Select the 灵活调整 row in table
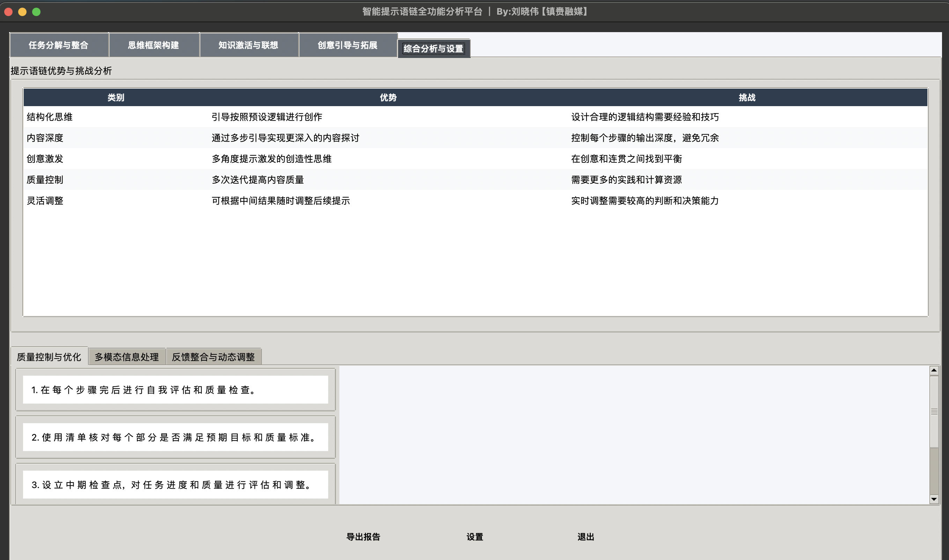949x560 pixels. tap(45, 201)
